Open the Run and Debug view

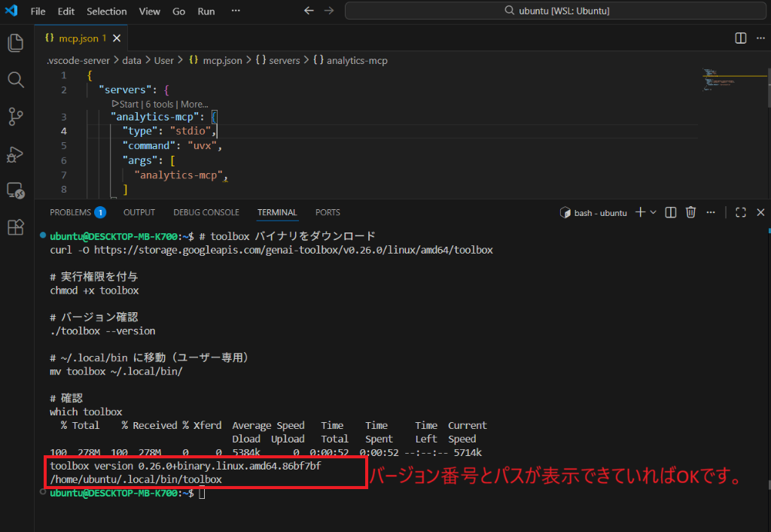click(x=16, y=154)
